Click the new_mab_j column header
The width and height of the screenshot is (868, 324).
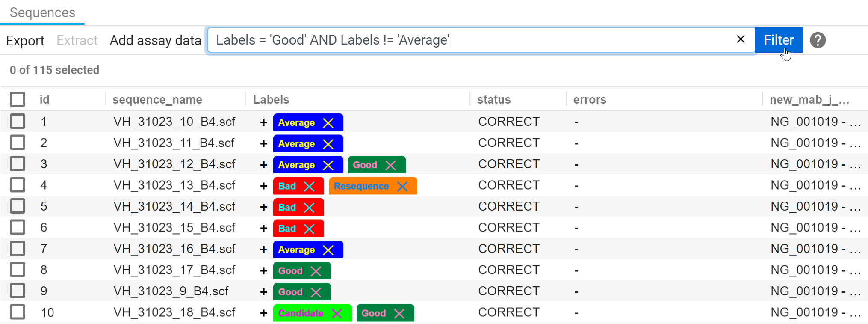[809, 99]
